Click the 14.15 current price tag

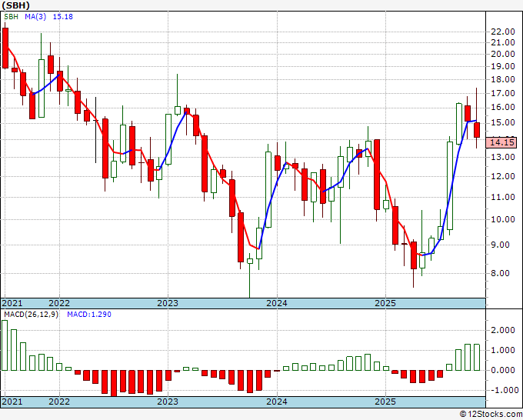503,143
